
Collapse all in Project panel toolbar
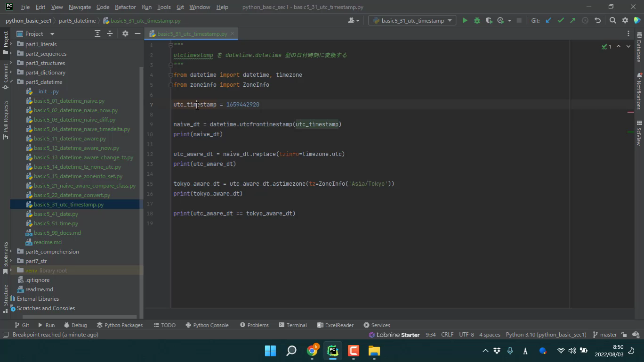(x=110, y=34)
